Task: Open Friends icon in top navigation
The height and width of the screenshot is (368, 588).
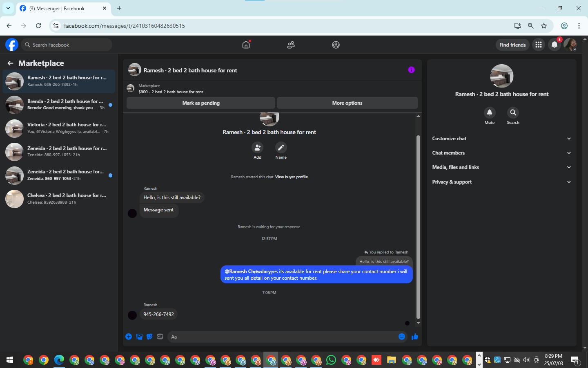Action: [x=291, y=45]
